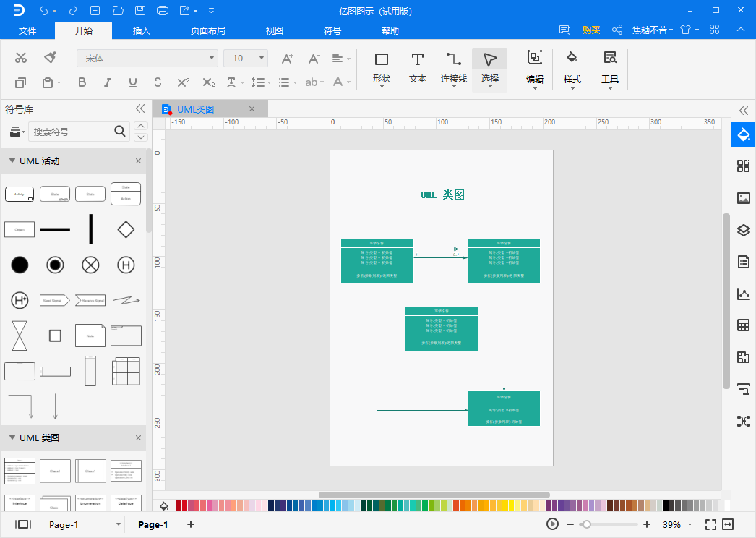The width and height of the screenshot is (756, 538).
Task: Select the Connector tool (连接线)
Action: pyautogui.click(x=454, y=68)
